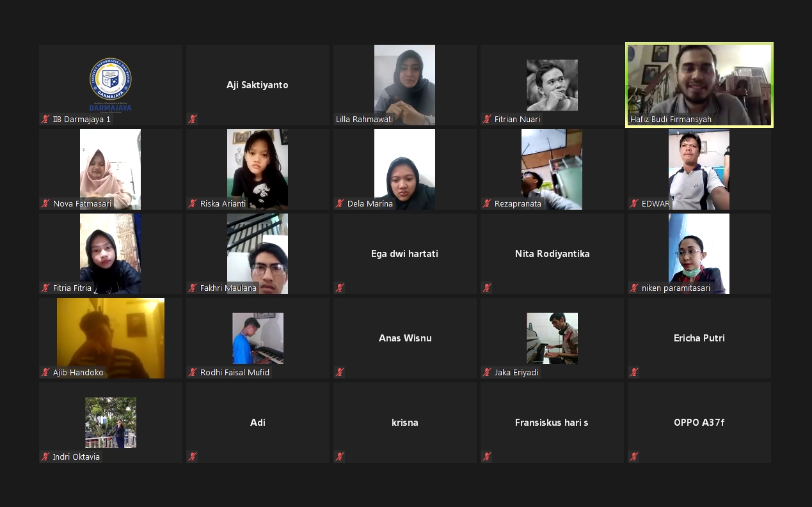Viewport: 812px width, 507px height.
Task: Click the muted mic icon on Ega dwi hartati's tile
Action: pos(340,288)
